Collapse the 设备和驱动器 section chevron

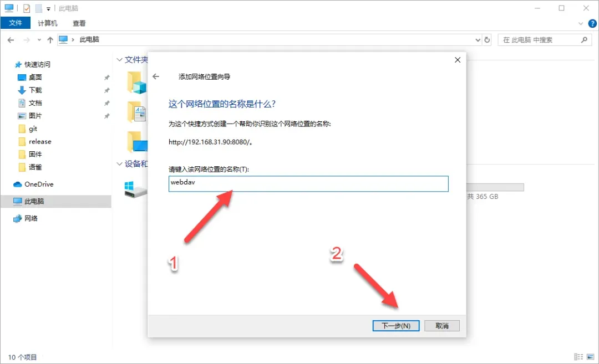pos(119,163)
